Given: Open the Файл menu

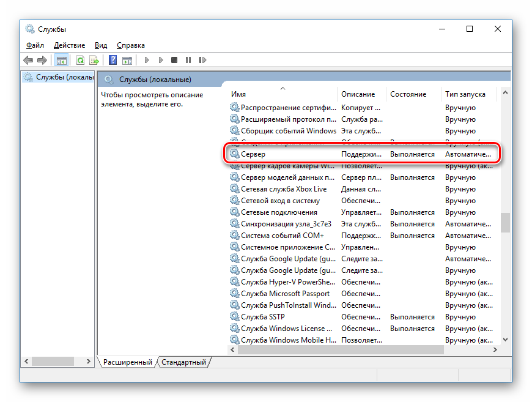Looking at the screenshot, I should coord(35,45).
